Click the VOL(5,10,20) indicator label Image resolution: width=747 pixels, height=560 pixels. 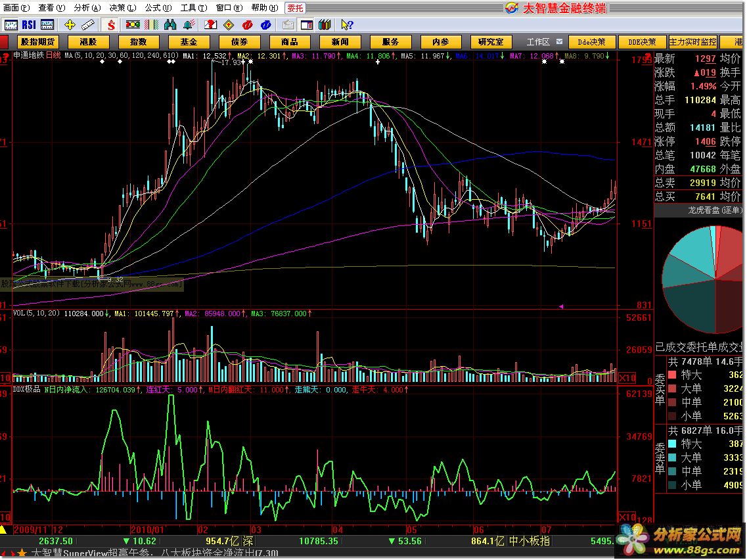[x=37, y=313]
